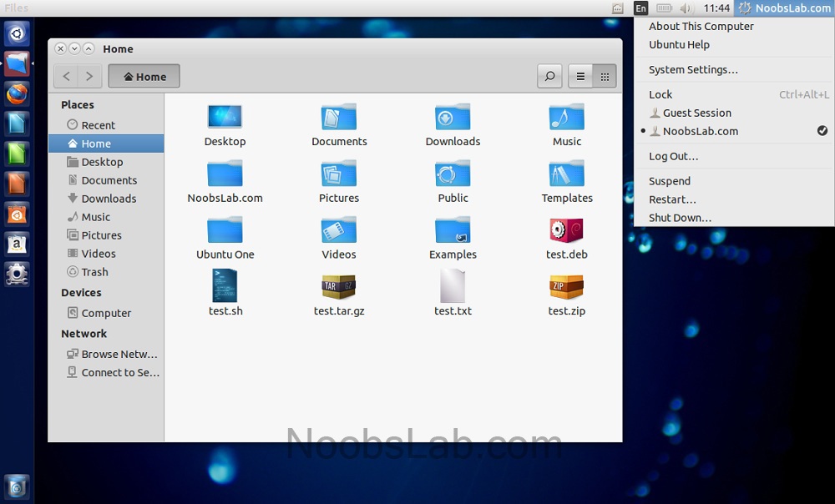Switch to list view

(580, 77)
